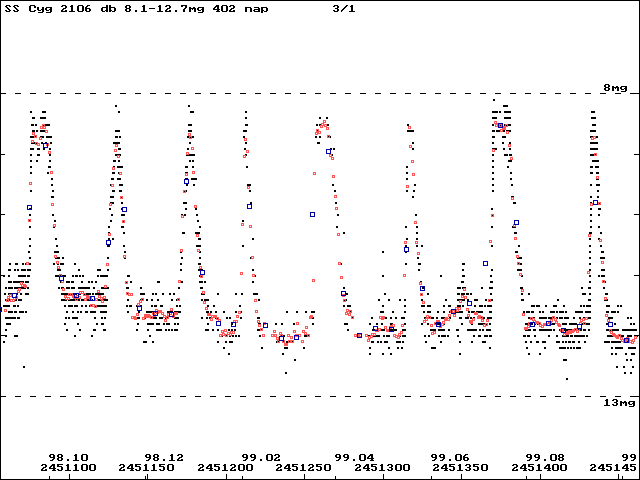Click the Julian date "2451250"
The width and height of the screenshot is (640, 480).
click(304, 468)
